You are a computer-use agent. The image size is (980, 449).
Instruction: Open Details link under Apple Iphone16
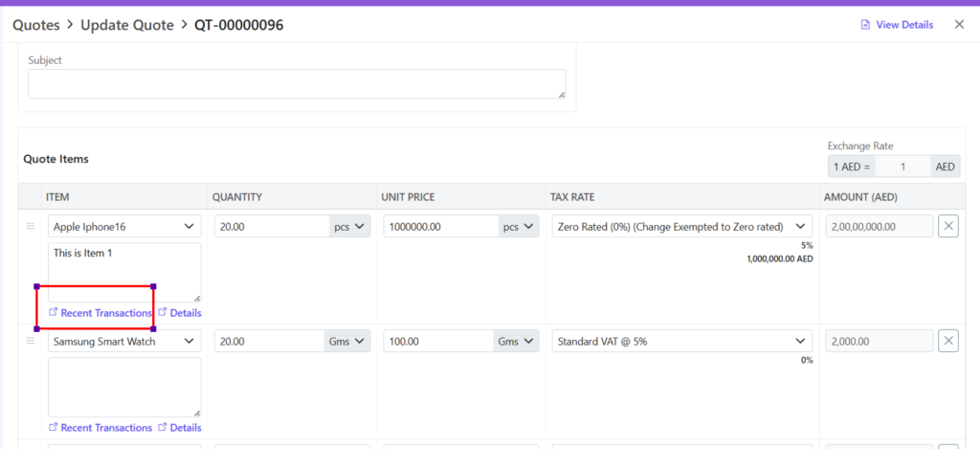pyautogui.click(x=185, y=313)
